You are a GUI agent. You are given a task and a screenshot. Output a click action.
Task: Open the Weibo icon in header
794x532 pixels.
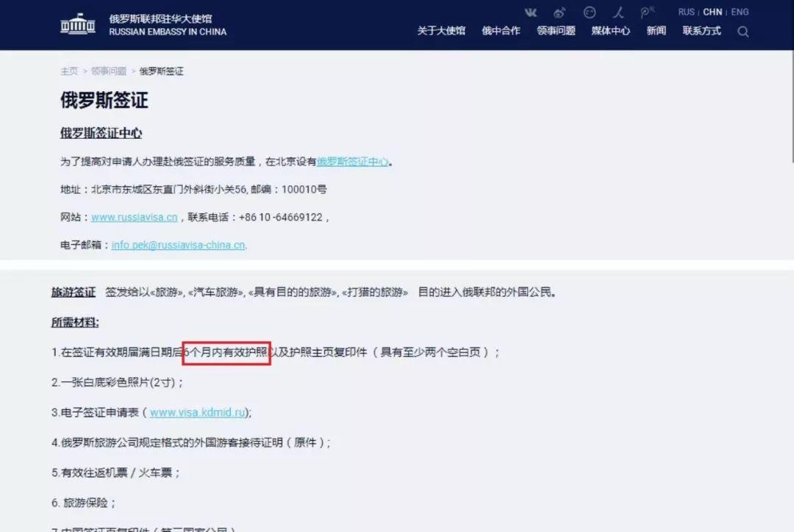[559, 12]
